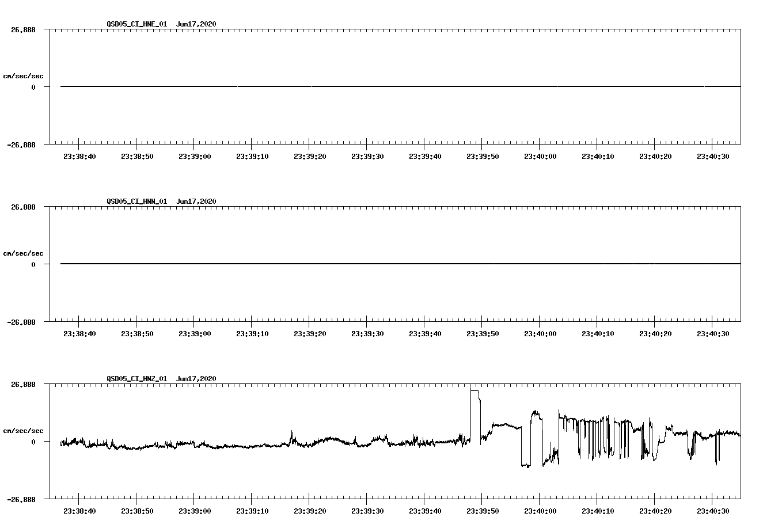Click the QSD05_CI_HNE_01 channel title
Screen dimensions: 782x532
point(136,24)
